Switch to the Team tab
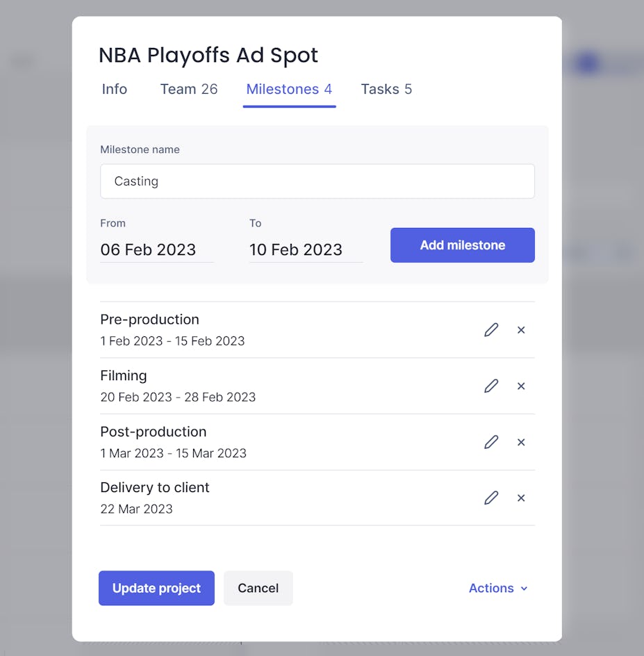This screenshot has width=644, height=656. [188, 89]
